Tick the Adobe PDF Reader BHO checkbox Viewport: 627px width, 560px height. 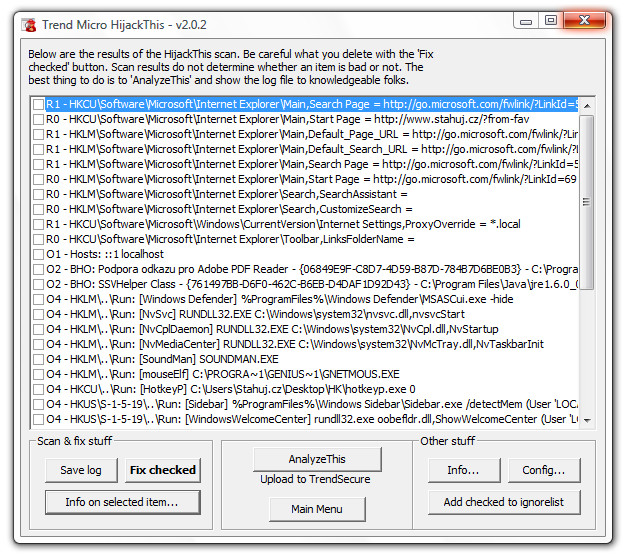click(x=38, y=269)
